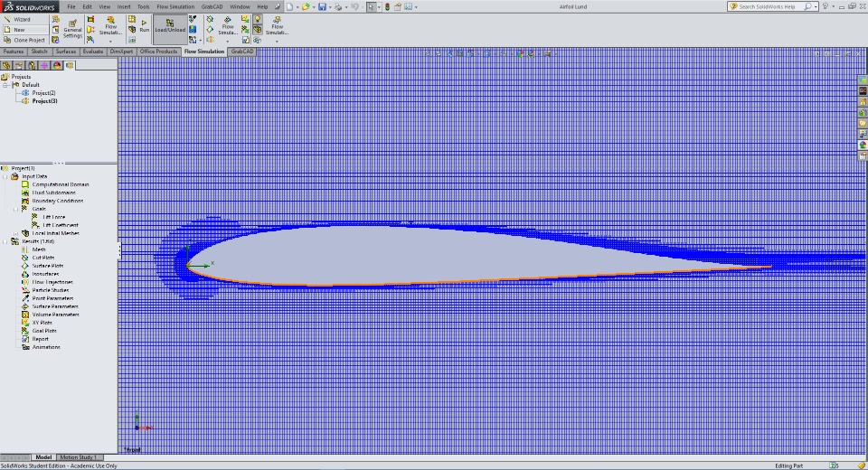Open the Tools menu
This screenshot has width=868, height=470.
click(144, 6)
